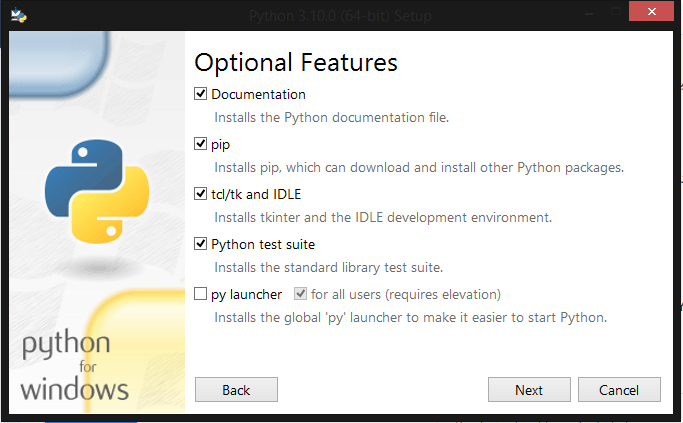The width and height of the screenshot is (683, 423).
Task: Uncheck the Python test suite checkbox
Action: click(200, 244)
